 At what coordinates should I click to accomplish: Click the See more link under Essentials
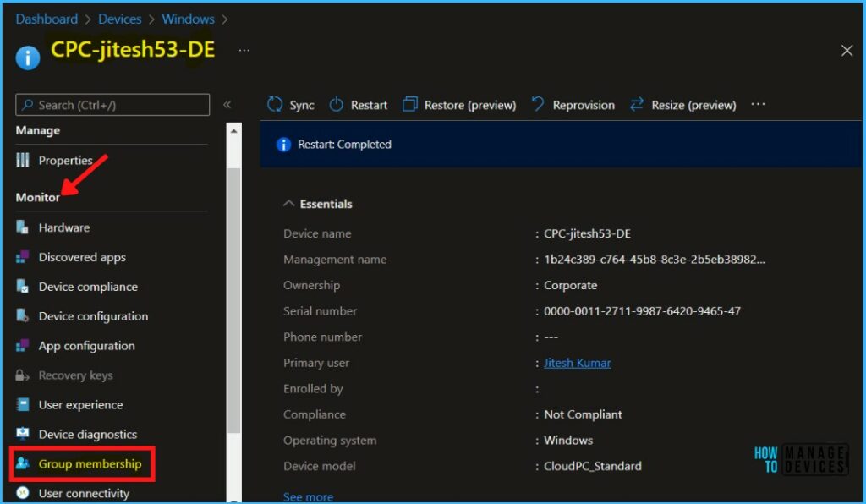[308, 496]
